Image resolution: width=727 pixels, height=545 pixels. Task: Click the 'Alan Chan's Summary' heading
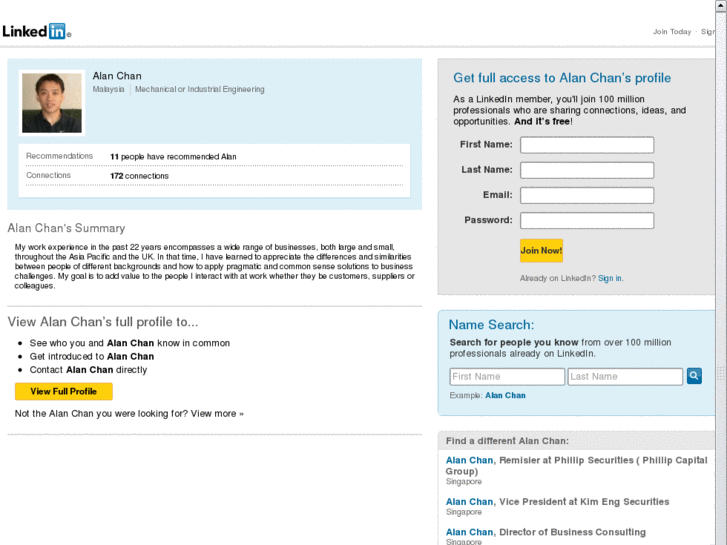tap(66, 228)
